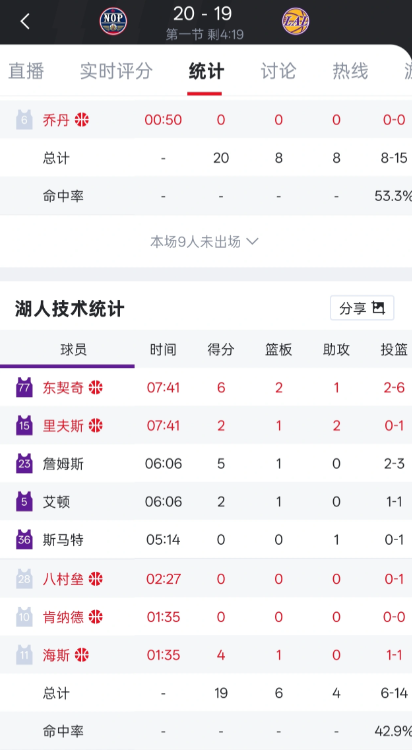This screenshot has width=412, height=750.
Task: Open player 肯纳德 profile
Action: [x=63, y=617]
